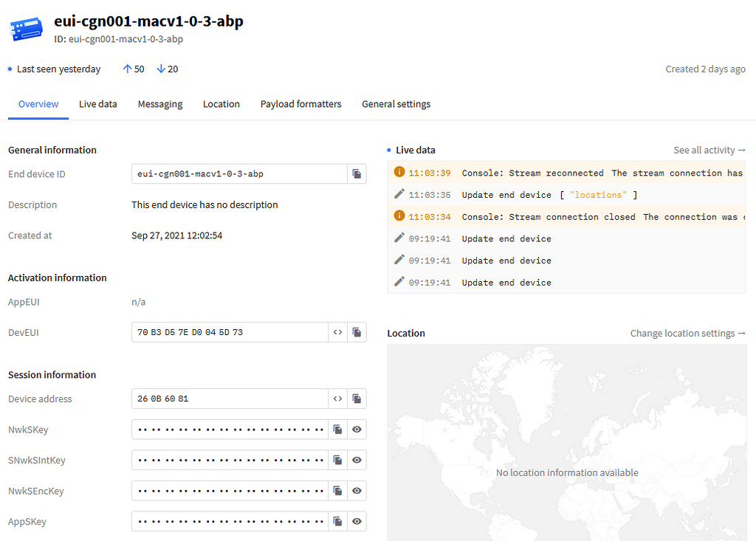The image size is (756, 541).
Task: Switch Device address format via <> icon
Action: pyautogui.click(x=337, y=399)
